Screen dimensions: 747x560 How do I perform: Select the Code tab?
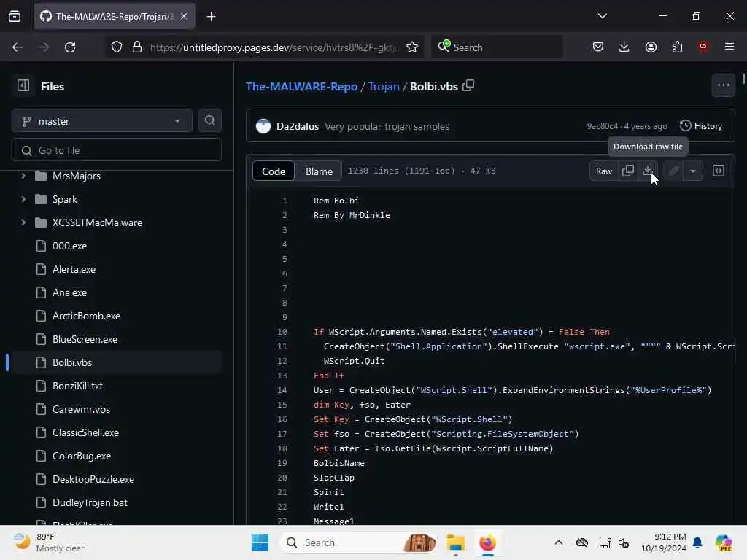pos(274,171)
